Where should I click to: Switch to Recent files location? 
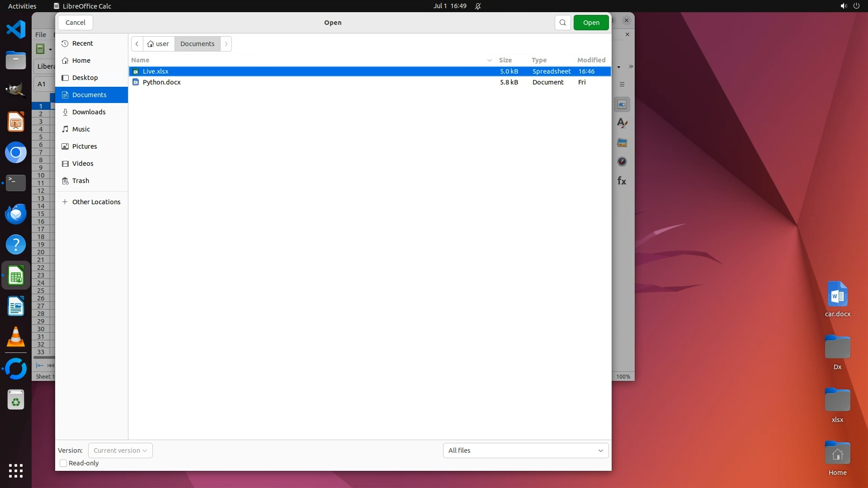[83, 43]
